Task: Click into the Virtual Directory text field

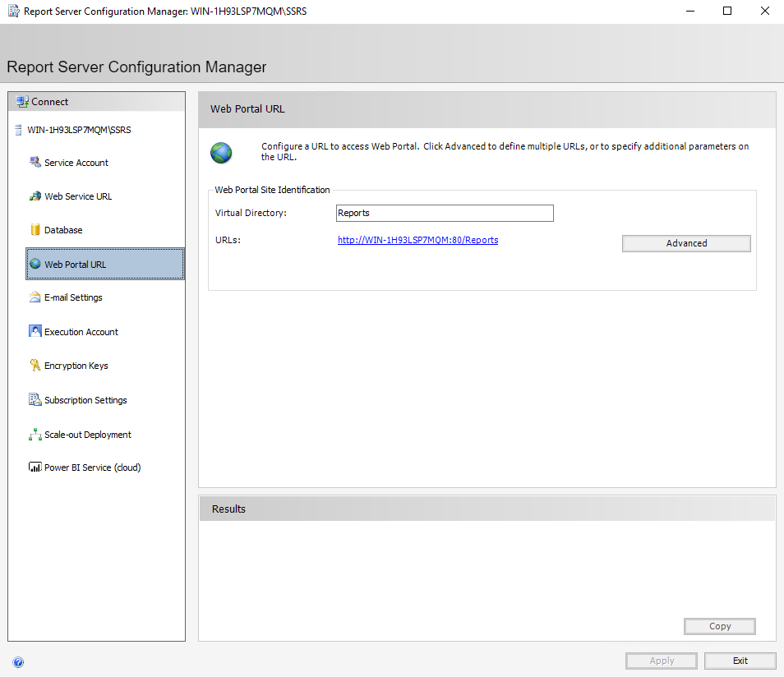Action: tap(445, 214)
